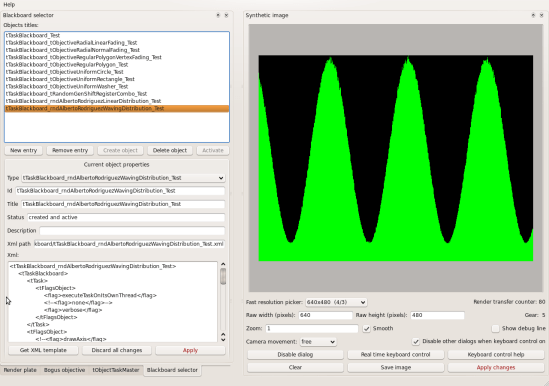Focus the Raw width field

click(325, 315)
